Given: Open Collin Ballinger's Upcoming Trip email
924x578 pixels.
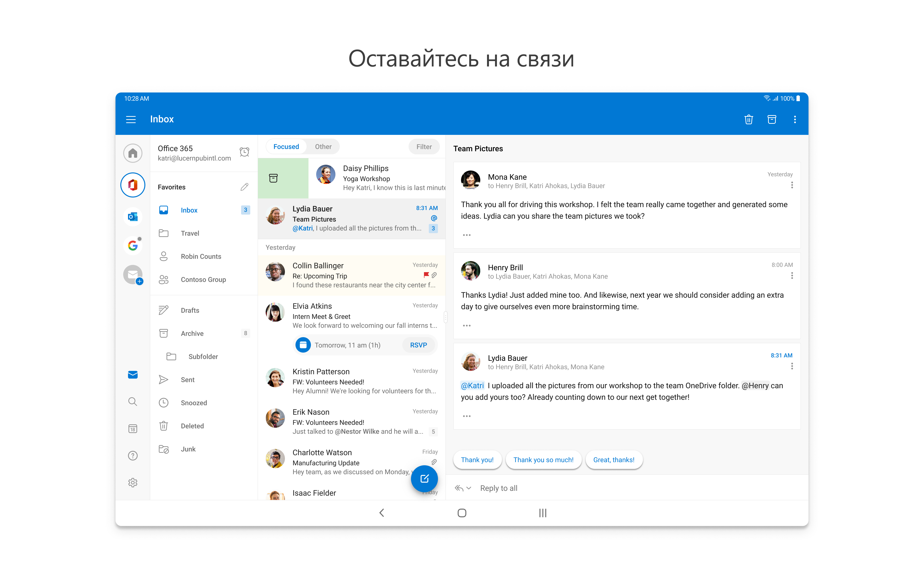Looking at the screenshot, I should tap(352, 275).
